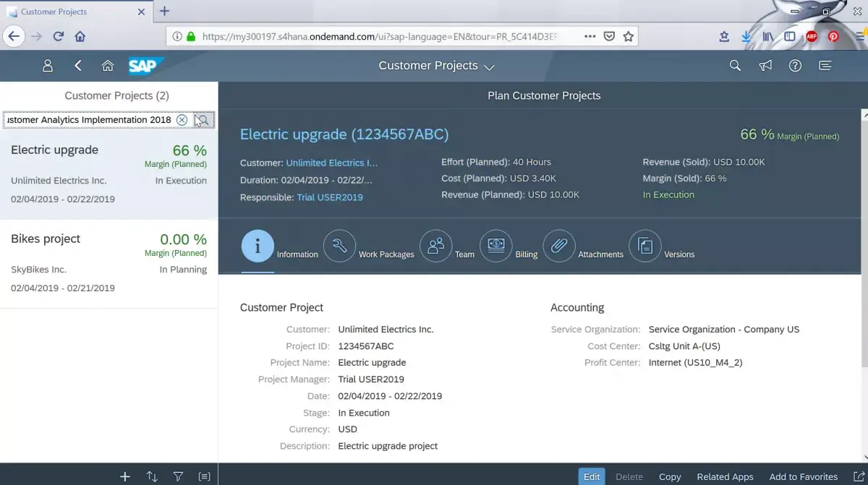The height and width of the screenshot is (485, 868).
Task: Click the browser Back button
Action: click(14, 36)
